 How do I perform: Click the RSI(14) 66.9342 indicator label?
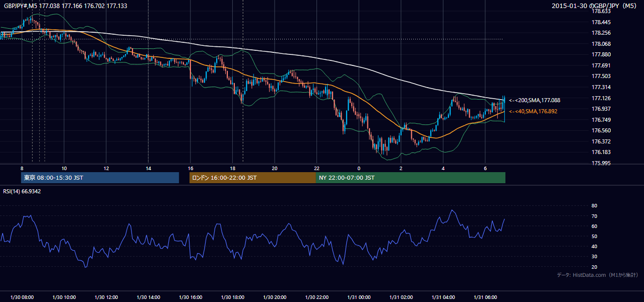[22, 191]
